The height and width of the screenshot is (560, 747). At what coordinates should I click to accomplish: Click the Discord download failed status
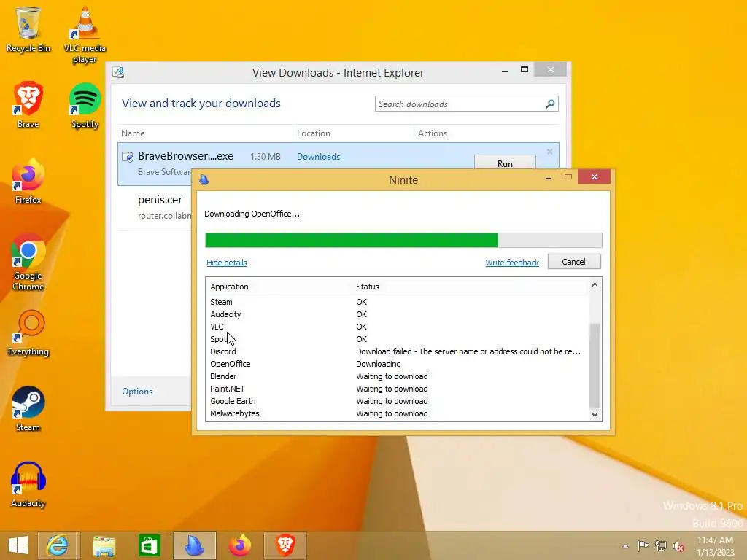[468, 351]
